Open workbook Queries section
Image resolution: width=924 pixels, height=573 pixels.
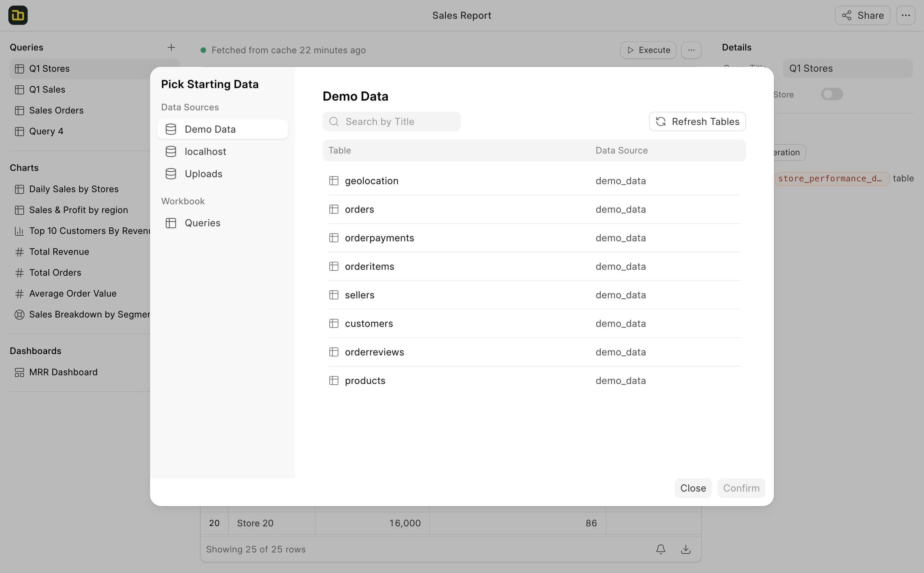coord(202,223)
